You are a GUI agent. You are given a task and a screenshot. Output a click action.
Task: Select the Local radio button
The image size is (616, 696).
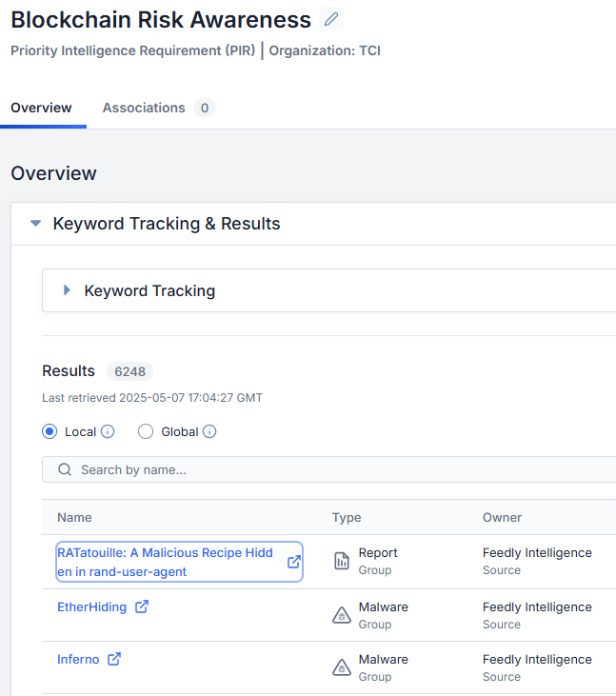pyautogui.click(x=50, y=431)
